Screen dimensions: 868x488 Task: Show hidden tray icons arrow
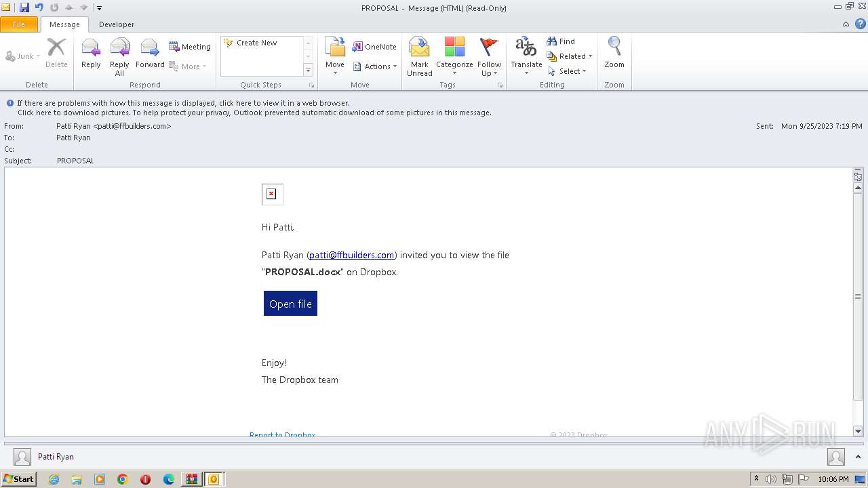[756, 479]
